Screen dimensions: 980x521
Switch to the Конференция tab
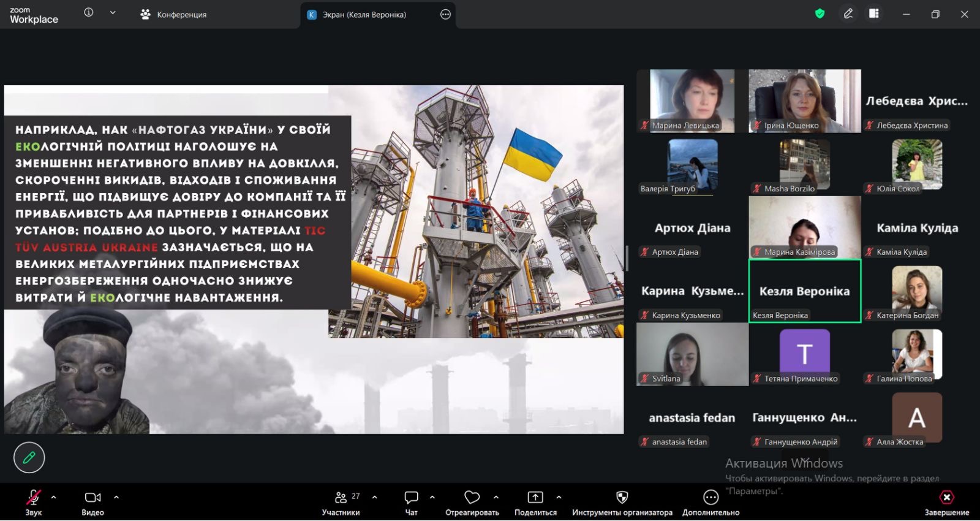(x=173, y=14)
